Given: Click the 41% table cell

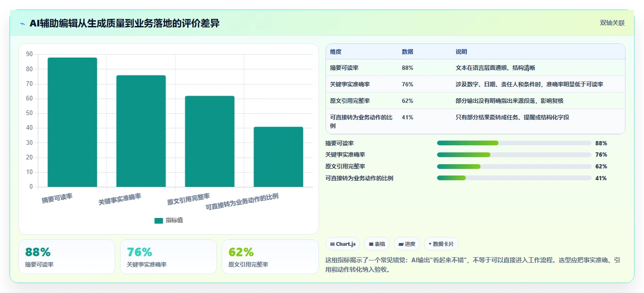Looking at the screenshot, I should pyautogui.click(x=408, y=117).
